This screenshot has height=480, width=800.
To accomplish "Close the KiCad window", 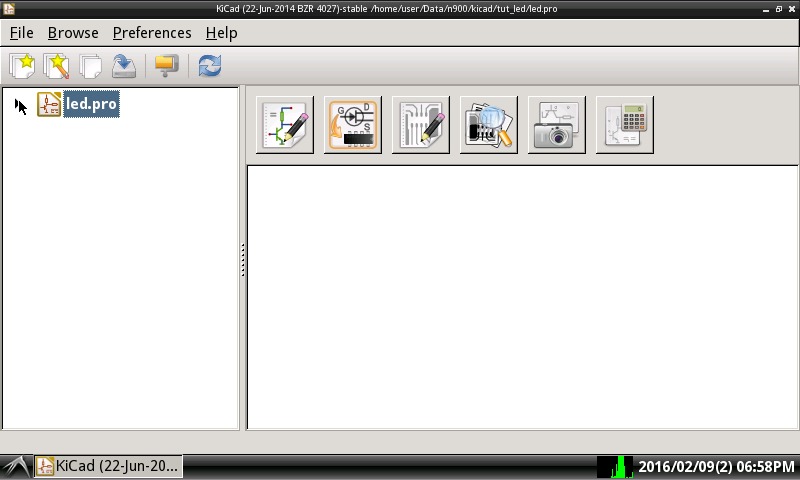I will coord(792,9).
